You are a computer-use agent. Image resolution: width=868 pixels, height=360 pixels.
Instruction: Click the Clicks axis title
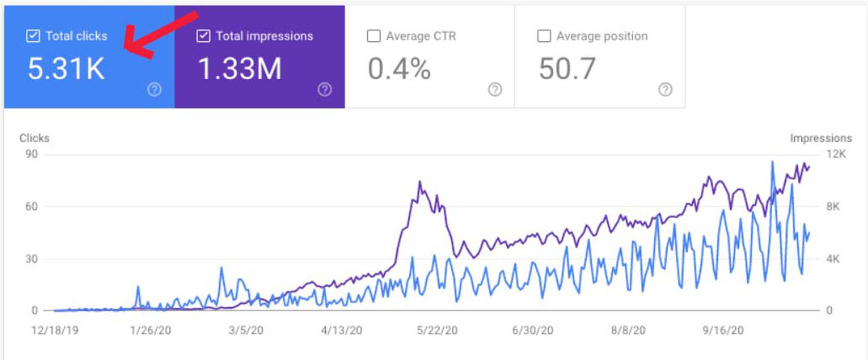coord(34,138)
